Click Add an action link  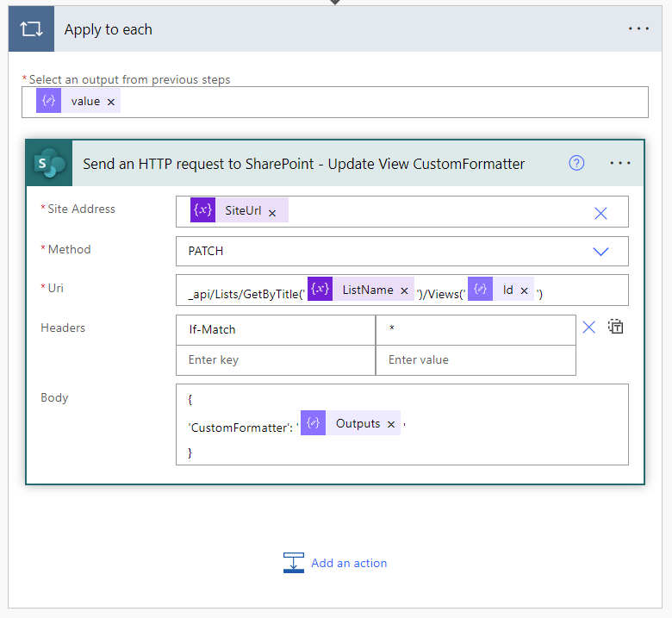click(348, 563)
